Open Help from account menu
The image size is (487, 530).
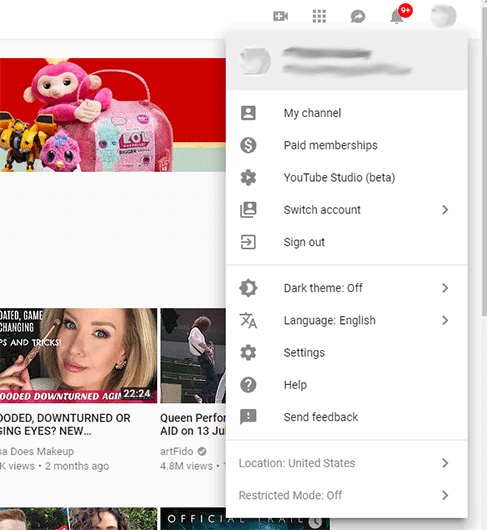point(347,385)
